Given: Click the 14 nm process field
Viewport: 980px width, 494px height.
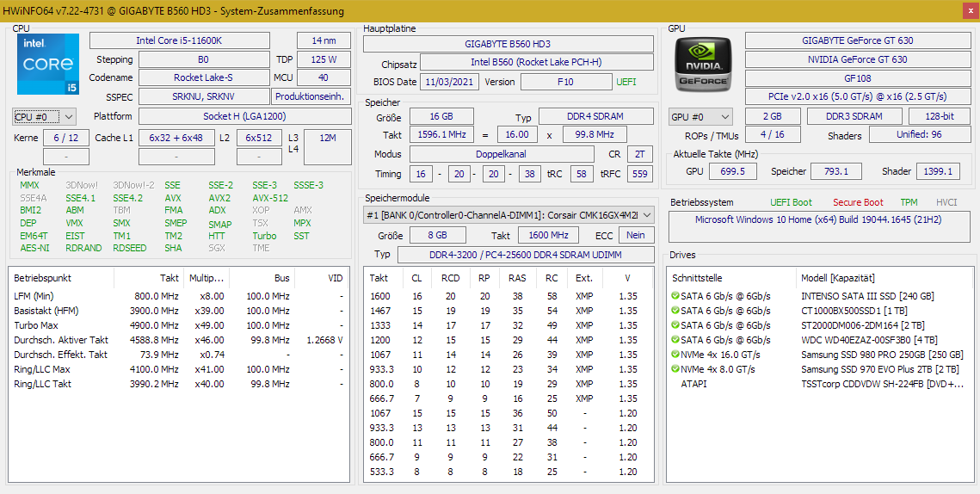Looking at the screenshot, I should coord(324,40).
